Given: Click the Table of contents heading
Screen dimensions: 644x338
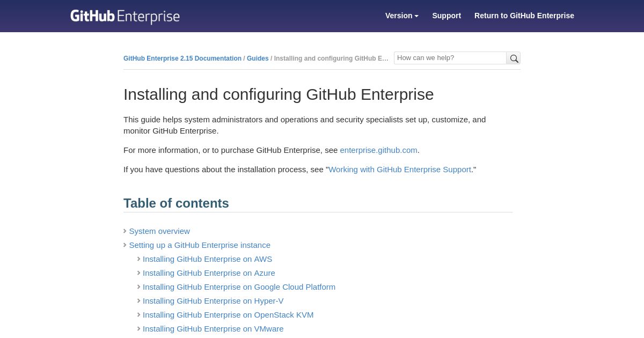Looking at the screenshot, I should click(x=176, y=203).
